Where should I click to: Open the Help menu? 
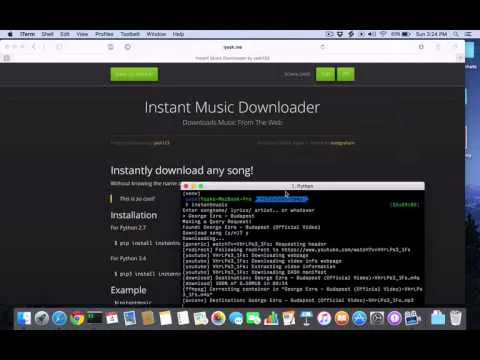click(178, 34)
